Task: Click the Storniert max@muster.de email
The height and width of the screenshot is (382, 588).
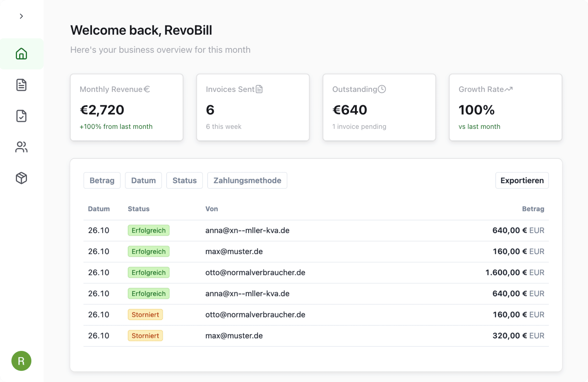Action: (234, 336)
